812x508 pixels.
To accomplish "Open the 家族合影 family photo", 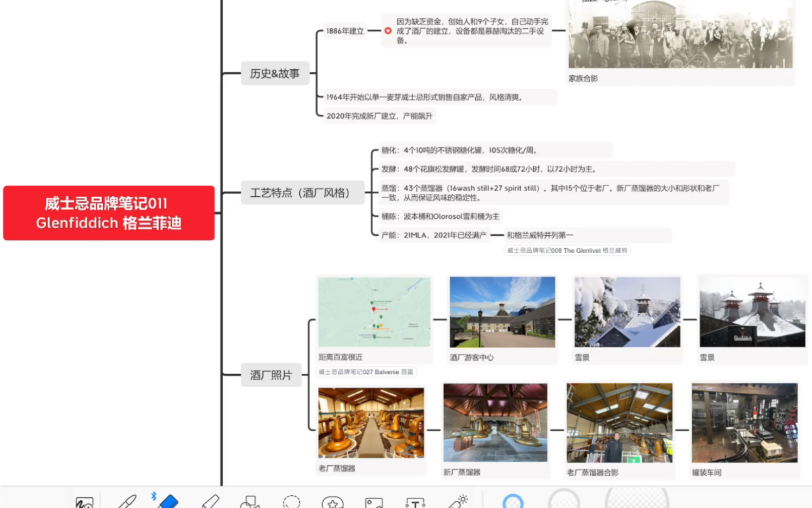I will [x=680, y=34].
